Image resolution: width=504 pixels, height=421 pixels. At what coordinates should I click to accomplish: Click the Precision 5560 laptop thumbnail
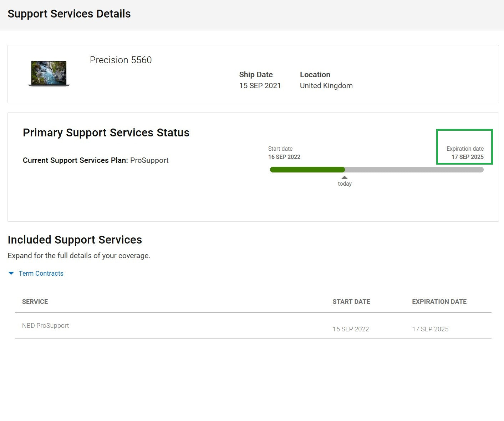point(49,74)
